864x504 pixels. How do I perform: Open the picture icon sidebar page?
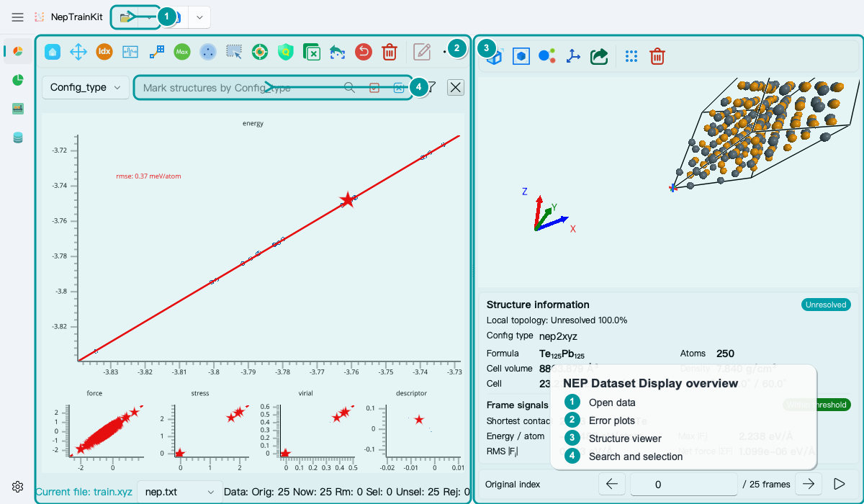point(18,109)
